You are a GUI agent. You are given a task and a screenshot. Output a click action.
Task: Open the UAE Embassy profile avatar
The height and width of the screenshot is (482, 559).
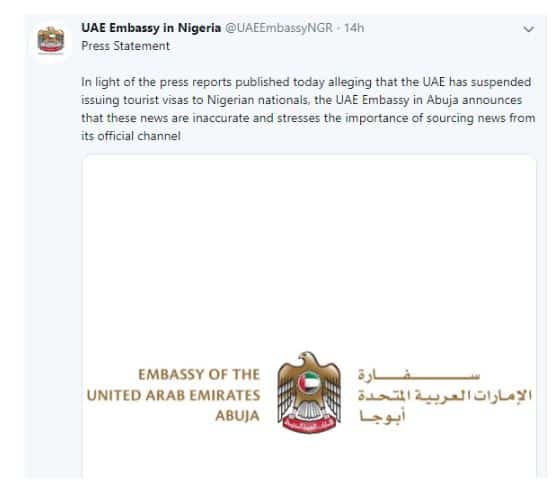point(51,40)
